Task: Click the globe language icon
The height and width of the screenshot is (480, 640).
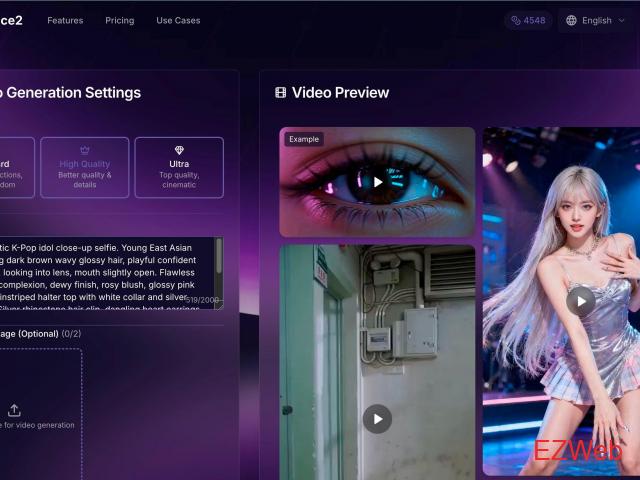Action: [571, 20]
